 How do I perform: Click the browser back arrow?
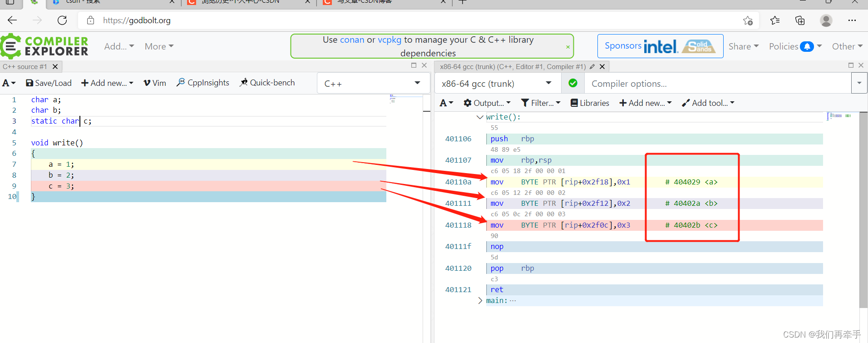click(x=12, y=20)
